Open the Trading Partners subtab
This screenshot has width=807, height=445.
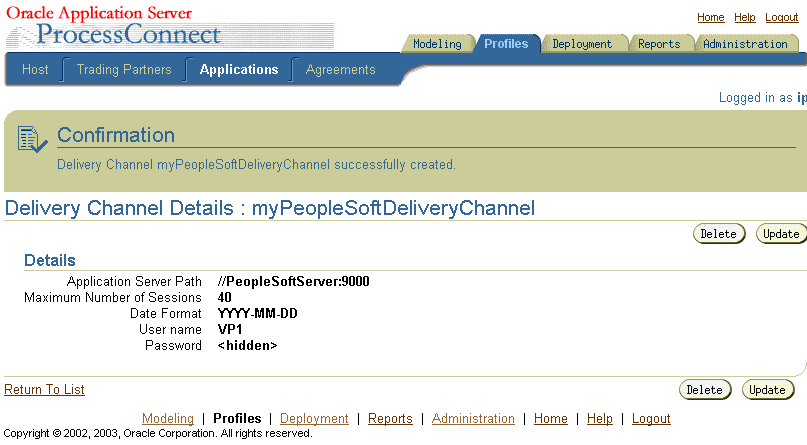(x=124, y=69)
